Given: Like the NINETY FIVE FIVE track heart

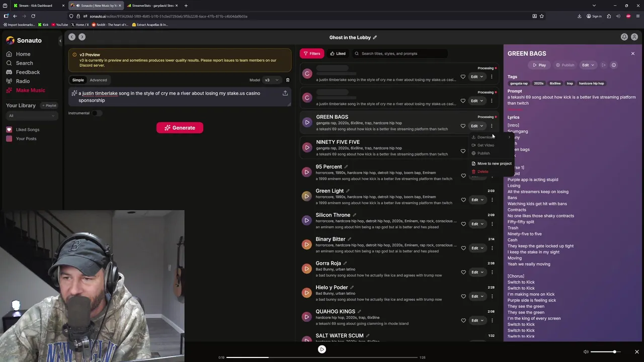Looking at the screenshot, I should pyautogui.click(x=463, y=151).
